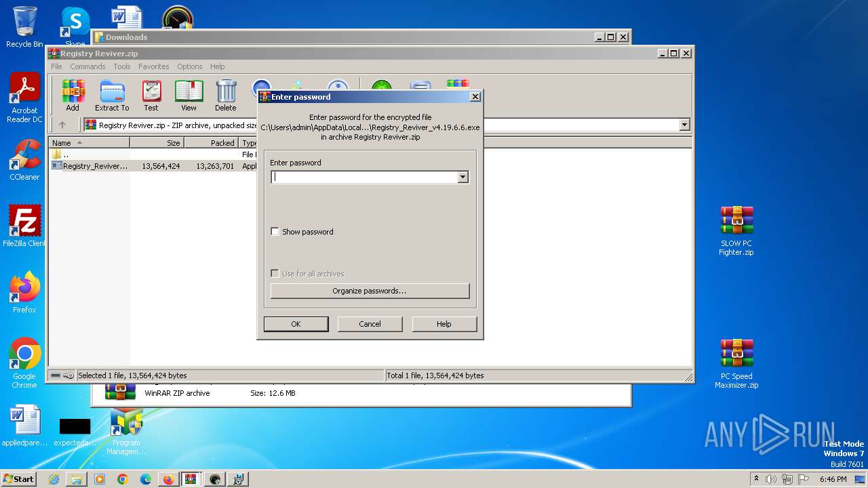Click the Add toolbar icon in WinRAR
Image resolution: width=868 pixels, height=488 pixels.
[x=73, y=96]
